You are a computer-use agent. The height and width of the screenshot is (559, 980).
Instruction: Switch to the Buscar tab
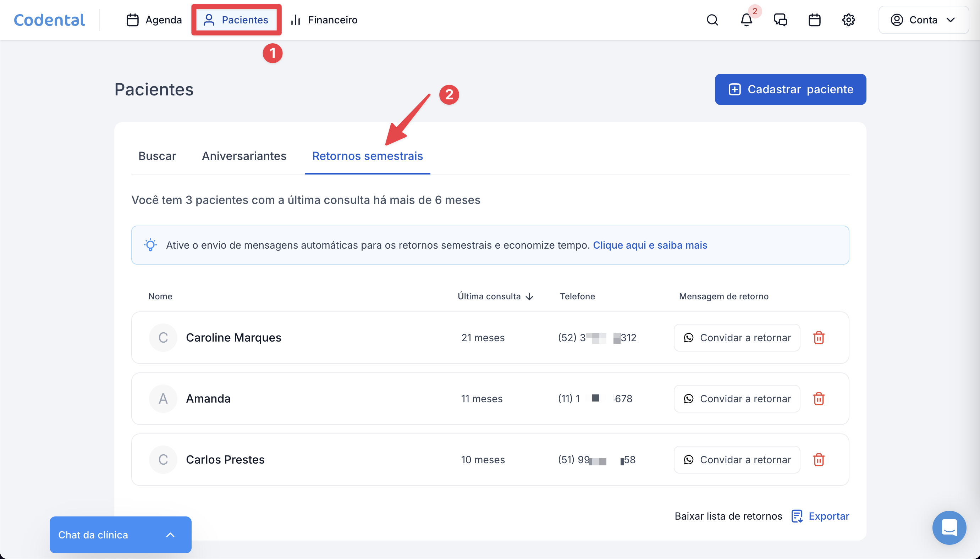pos(157,156)
